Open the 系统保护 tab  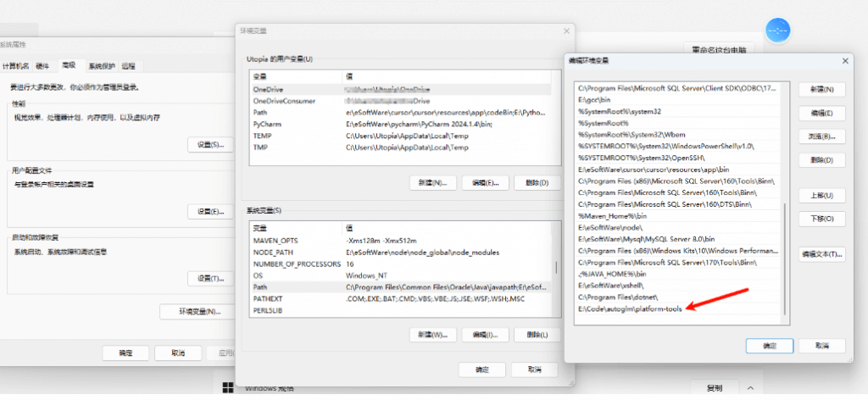(x=102, y=65)
